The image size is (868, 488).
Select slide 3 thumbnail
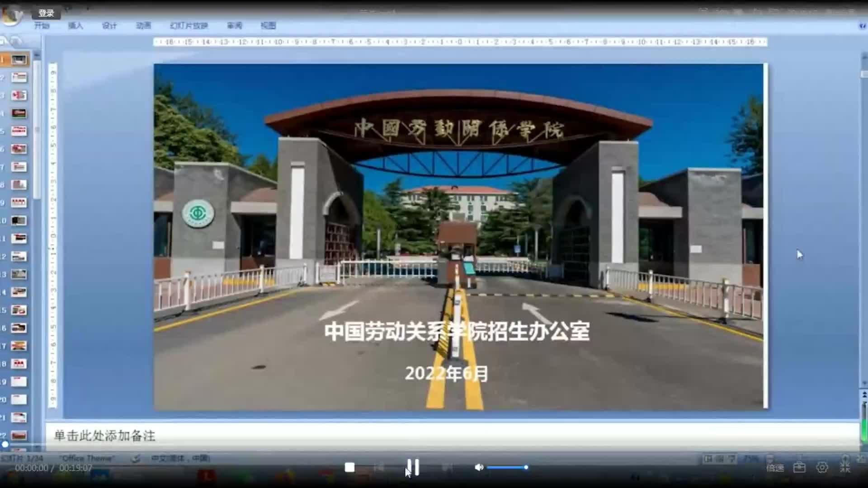pos(19,95)
